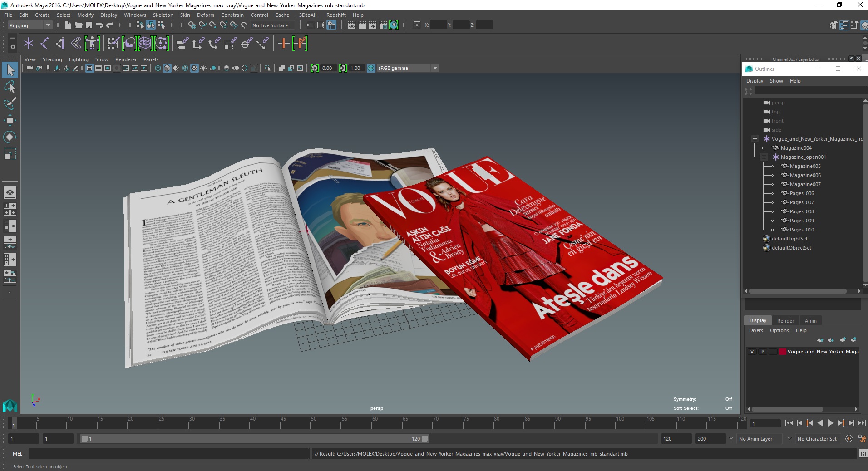Open the No Character Set dropdown

[x=819, y=439]
